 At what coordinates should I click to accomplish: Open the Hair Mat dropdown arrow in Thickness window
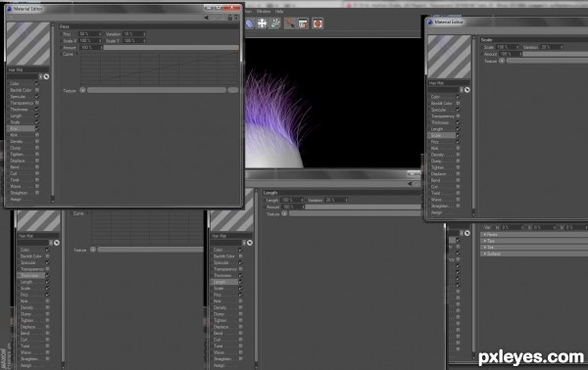coord(51,243)
